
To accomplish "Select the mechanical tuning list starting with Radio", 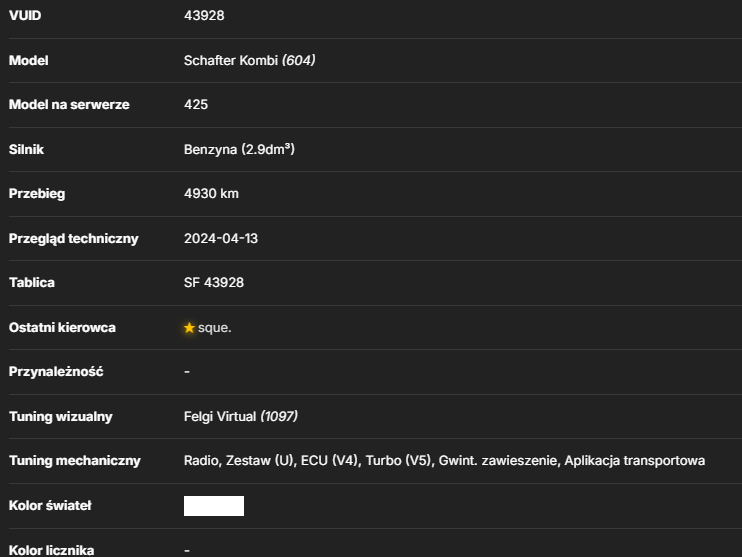I will click(x=444, y=460).
